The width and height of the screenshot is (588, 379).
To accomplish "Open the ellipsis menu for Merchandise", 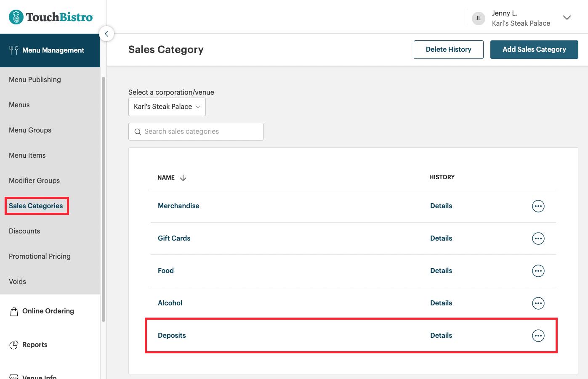I will click(538, 206).
